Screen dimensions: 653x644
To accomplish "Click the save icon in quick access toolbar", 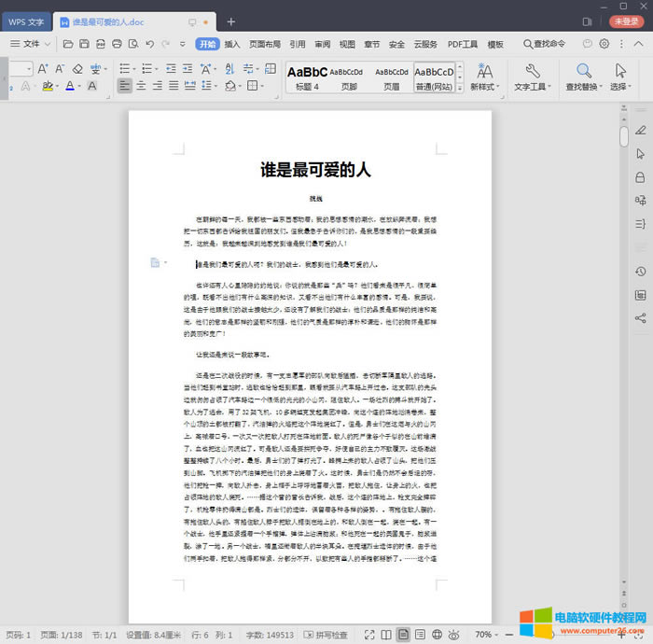I will [84, 44].
